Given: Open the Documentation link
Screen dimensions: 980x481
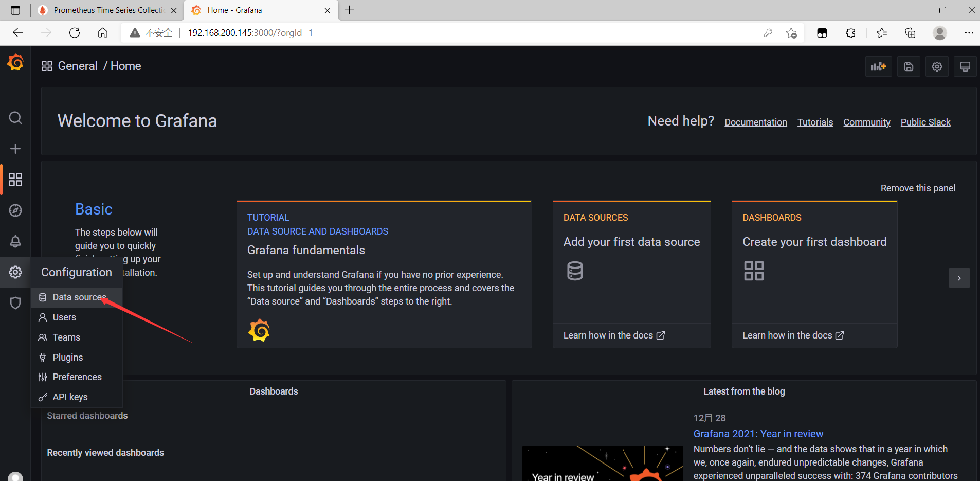Looking at the screenshot, I should tap(756, 122).
